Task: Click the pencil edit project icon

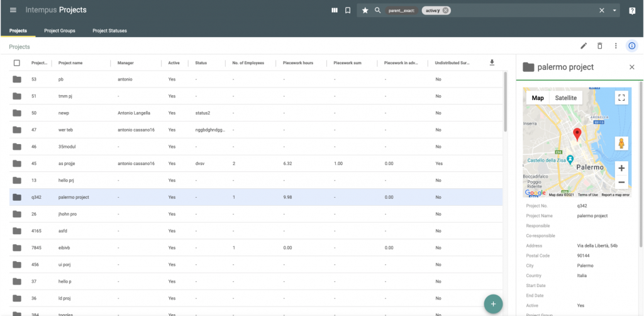Action: pos(584,46)
